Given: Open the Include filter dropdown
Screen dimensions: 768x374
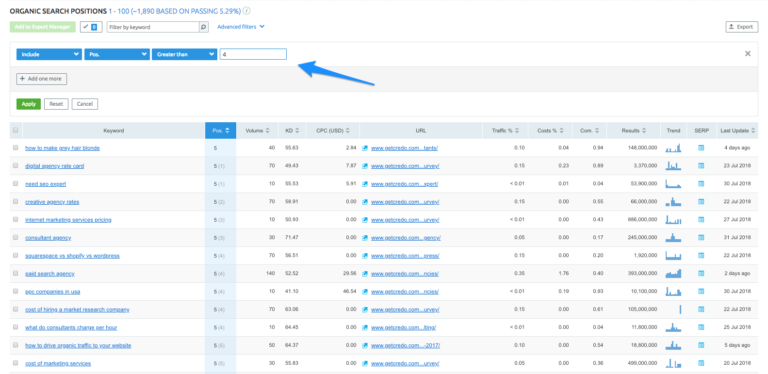Looking at the screenshot, I should [x=49, y=54].
